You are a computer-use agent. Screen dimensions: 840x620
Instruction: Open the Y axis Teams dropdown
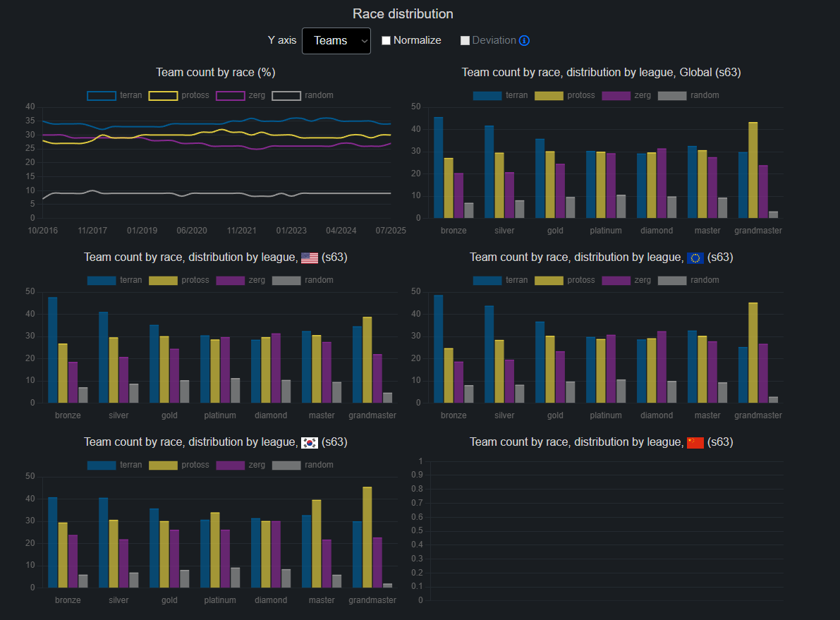coord(336,41)
